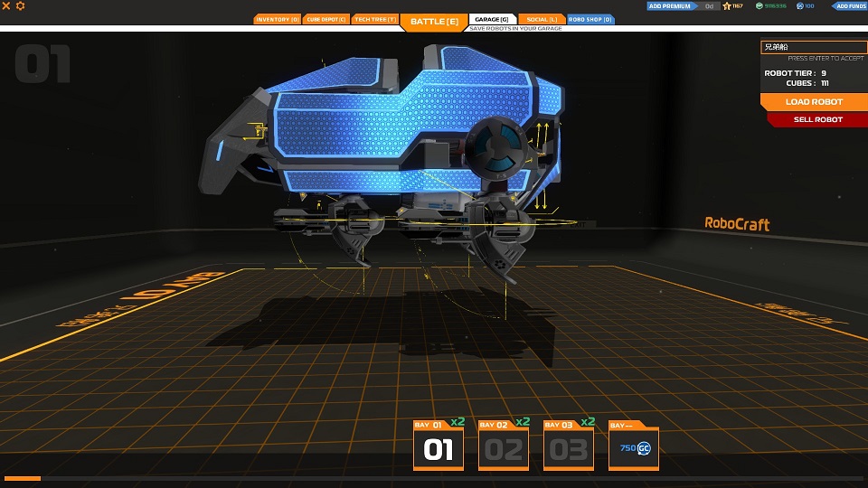Click the Add Funds button
This screenshot has height=488, width=868.
850,6
